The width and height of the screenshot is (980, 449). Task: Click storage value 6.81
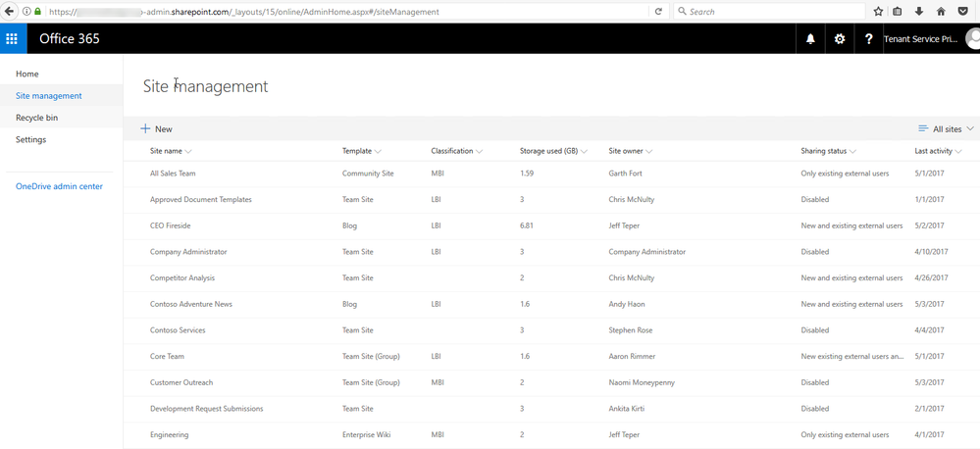tap(526, 225)
